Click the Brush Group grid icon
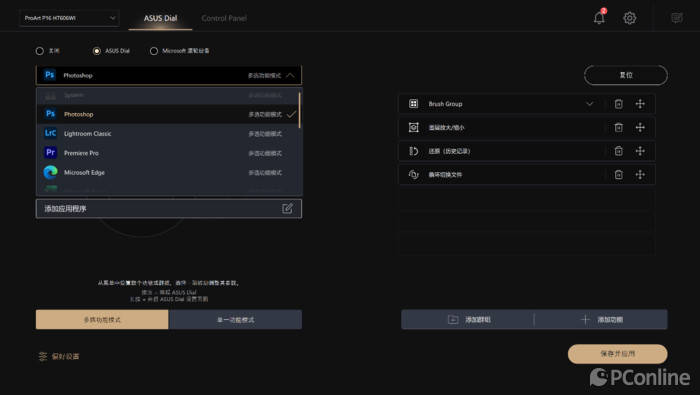 click(413, 104)
